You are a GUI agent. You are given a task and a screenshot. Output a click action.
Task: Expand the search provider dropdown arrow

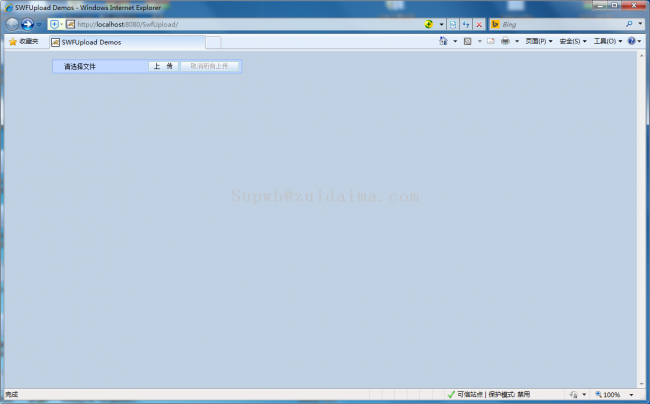coord(640,23)
